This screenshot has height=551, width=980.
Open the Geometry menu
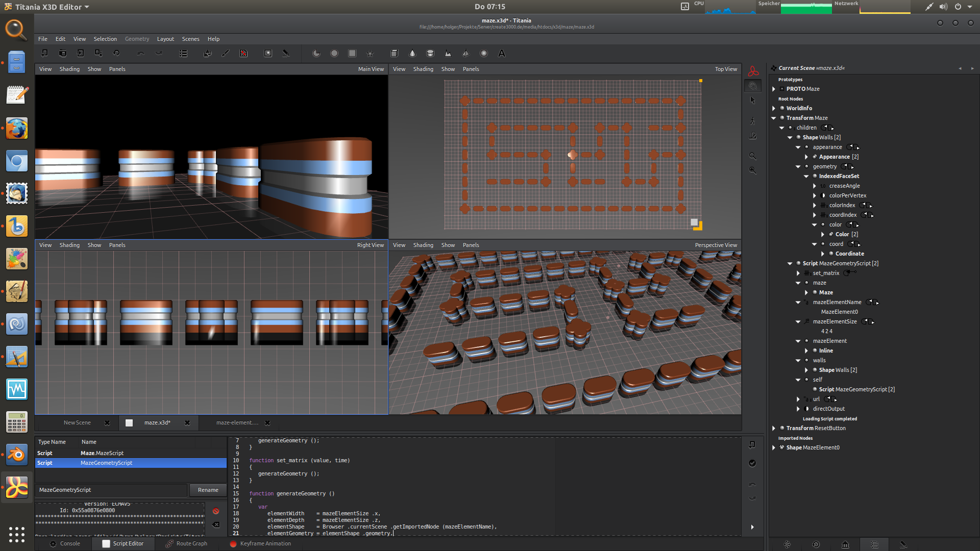[137, 39]
